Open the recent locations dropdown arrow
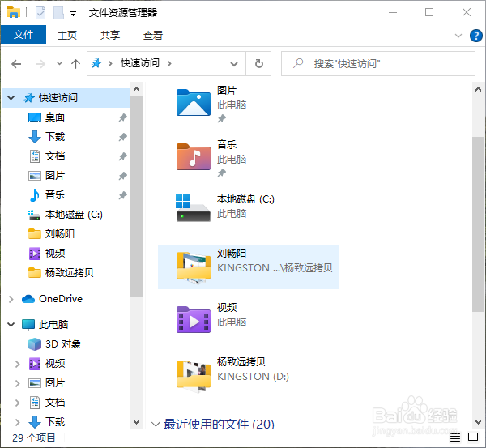486x448 pixels. point(59,64)
